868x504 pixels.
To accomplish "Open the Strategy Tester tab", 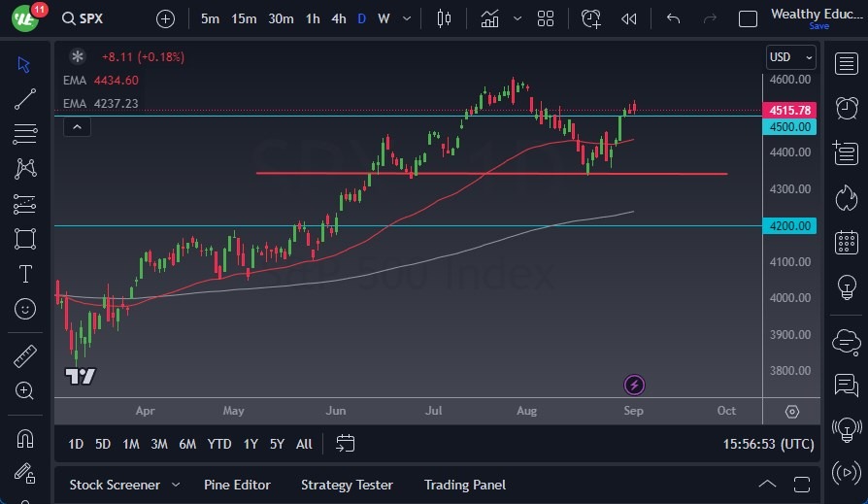I will 347,485.
